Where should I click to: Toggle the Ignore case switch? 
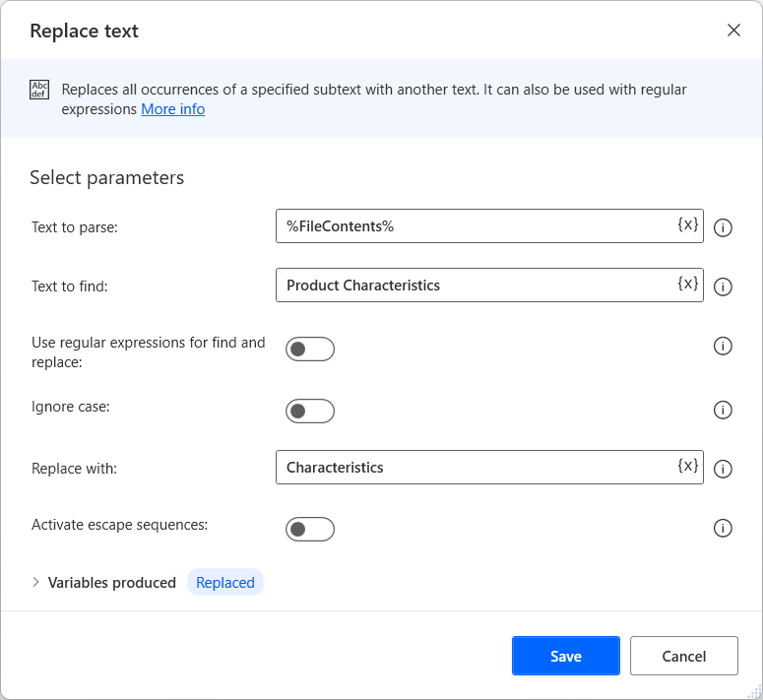pos(310,411)
